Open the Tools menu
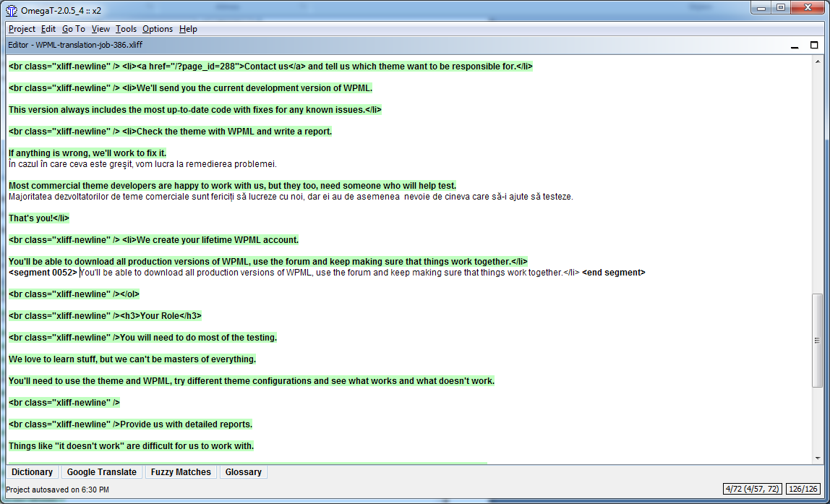830x504 pixels. [126, 29]
